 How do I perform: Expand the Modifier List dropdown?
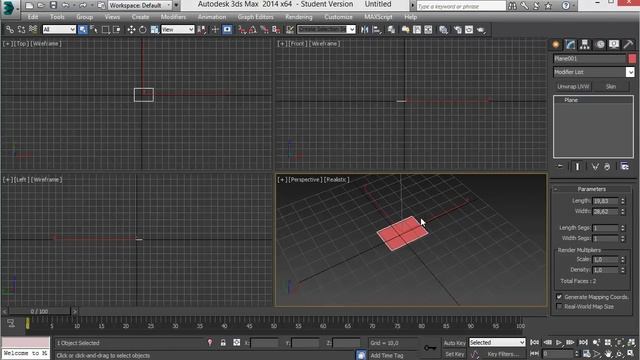[x=630, y=72]
